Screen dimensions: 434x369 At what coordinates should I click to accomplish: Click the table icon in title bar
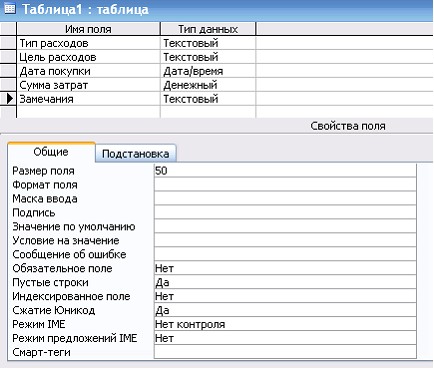point(9,8)
